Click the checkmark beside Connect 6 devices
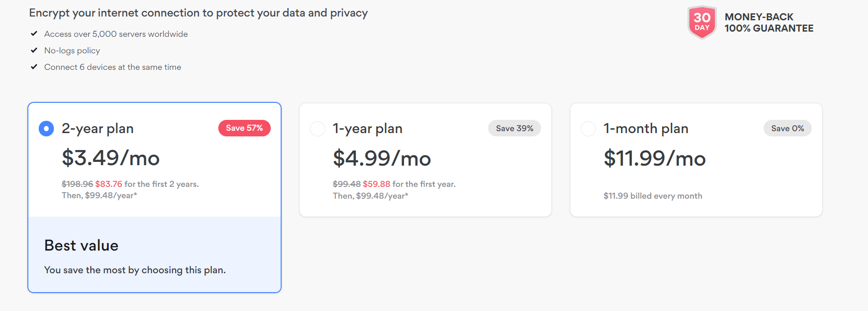Screen dimensions: 868x311 [34, 67]
